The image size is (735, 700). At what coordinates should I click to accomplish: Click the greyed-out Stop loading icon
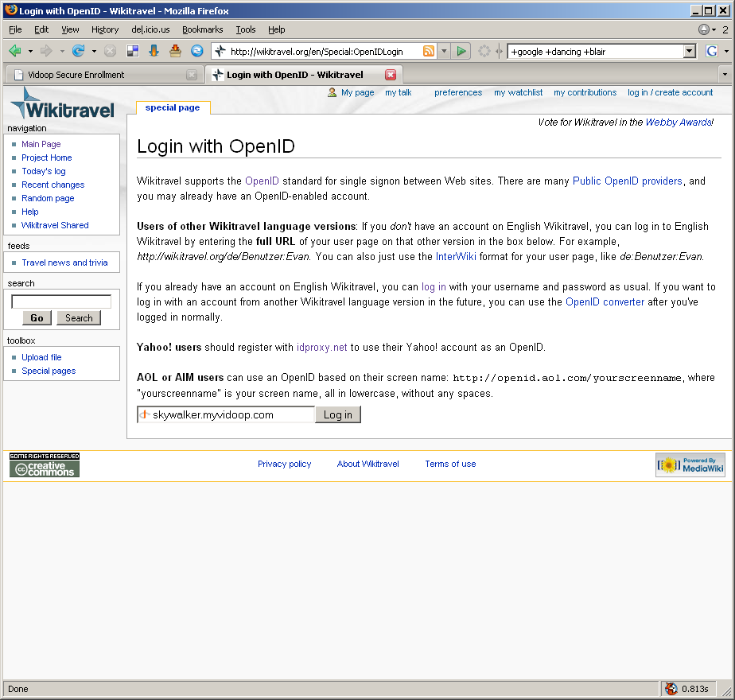click(x=110, y=51)
